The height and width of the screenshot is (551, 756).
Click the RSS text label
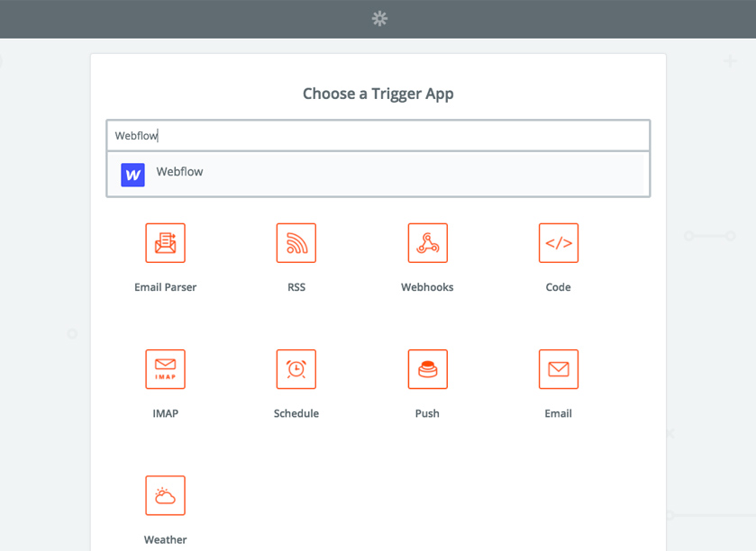pyautogui.click(x=296, y=287)
